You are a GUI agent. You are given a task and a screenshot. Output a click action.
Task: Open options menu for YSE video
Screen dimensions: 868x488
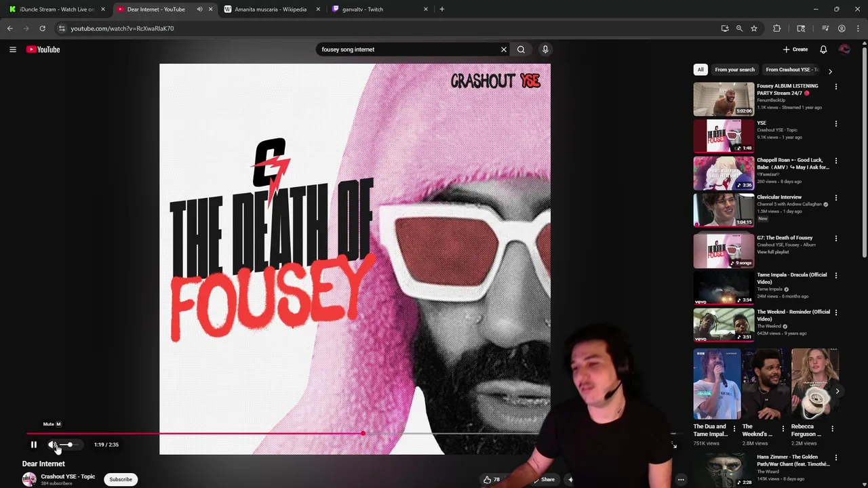(x=835, y=124)
